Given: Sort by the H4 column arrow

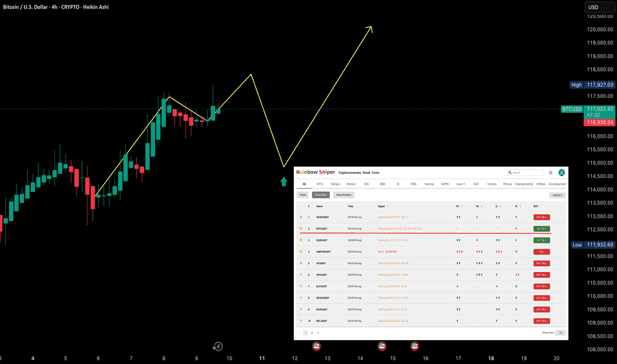Looking at the screenshot, I should [482, 206].
